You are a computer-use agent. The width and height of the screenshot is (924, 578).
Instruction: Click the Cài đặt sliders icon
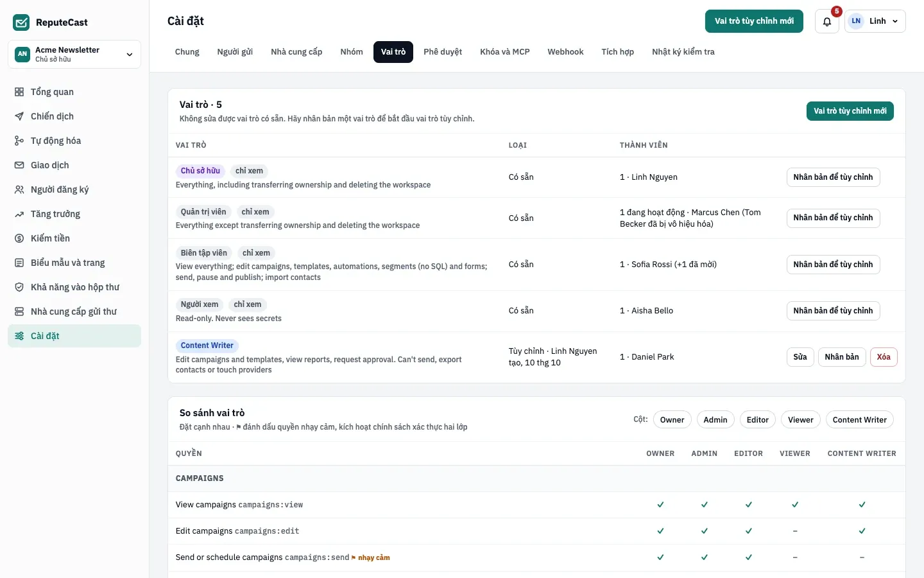pyautogui.click(x=19, y=336)
